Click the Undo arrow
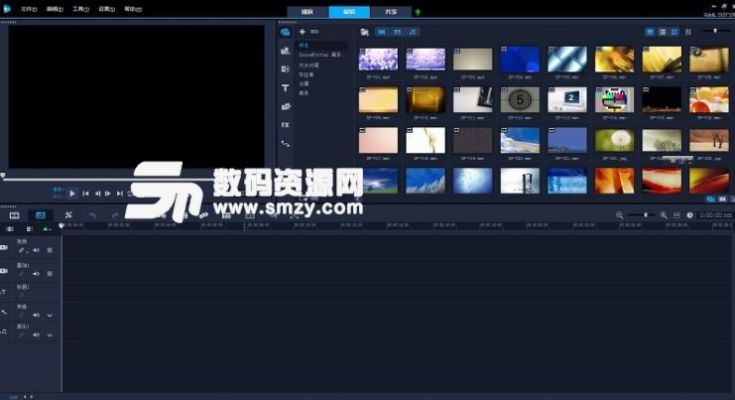This screenshot has height=400, width=735. point(92,216)
